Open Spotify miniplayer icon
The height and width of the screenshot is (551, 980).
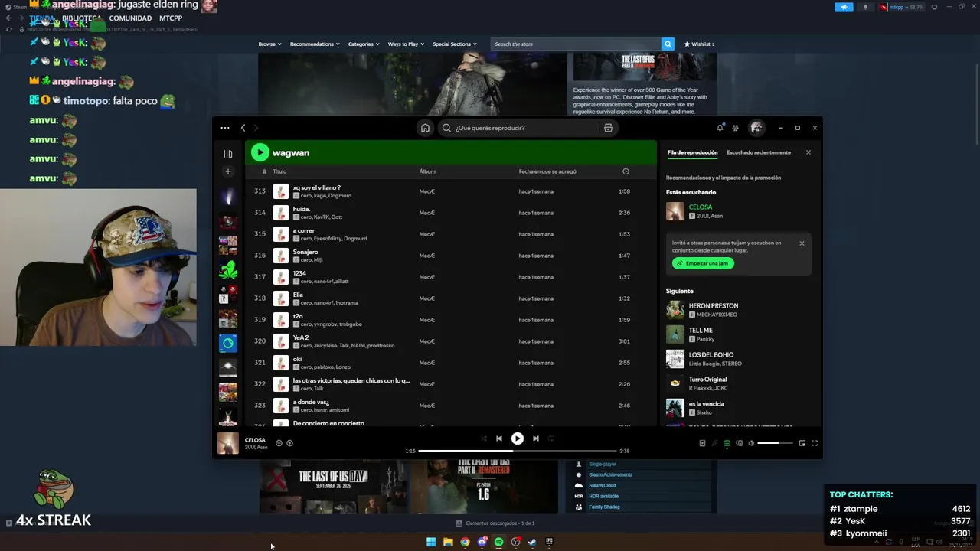tap(802, 443)
